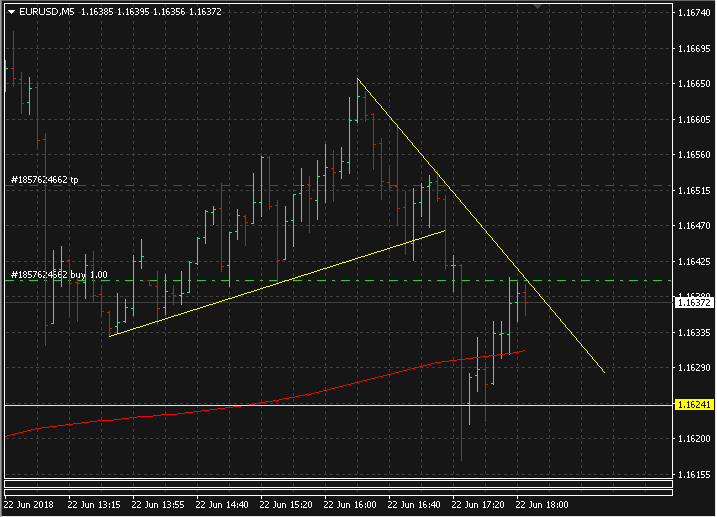Open the EURUSD,M5 chart dropdown arrow

point(11,12)
